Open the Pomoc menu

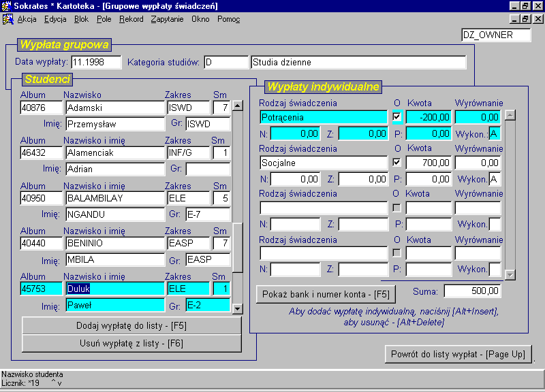[229, 19]
